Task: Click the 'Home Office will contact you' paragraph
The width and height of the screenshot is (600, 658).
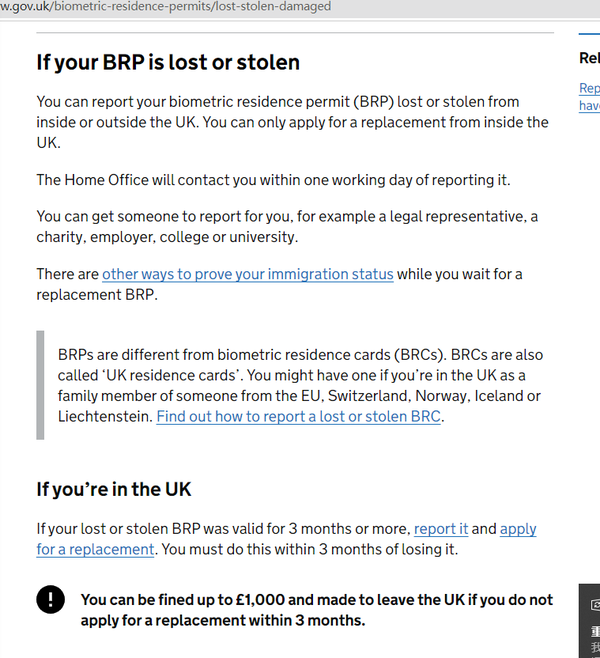Action: click(x=273, y=180)
